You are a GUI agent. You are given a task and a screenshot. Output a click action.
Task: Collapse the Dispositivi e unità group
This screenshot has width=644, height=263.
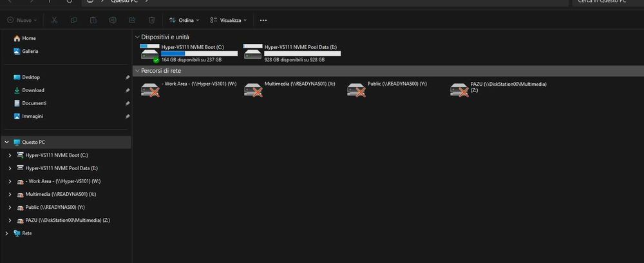137,37
